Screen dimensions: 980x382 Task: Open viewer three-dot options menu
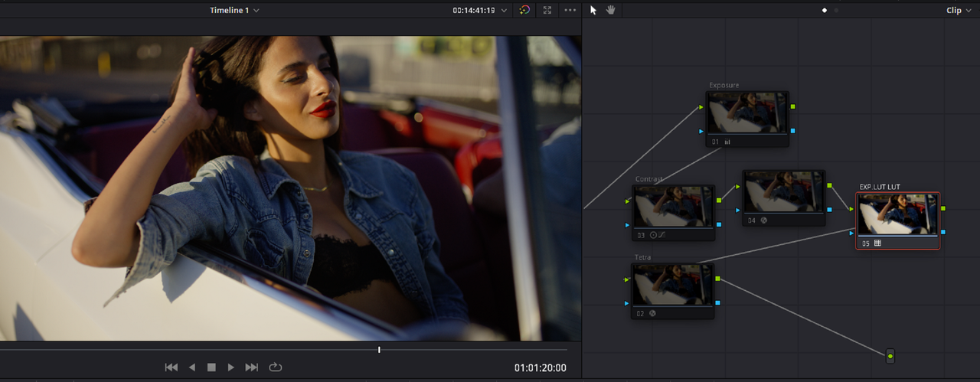pyautogui.click(x=570, y=10)
